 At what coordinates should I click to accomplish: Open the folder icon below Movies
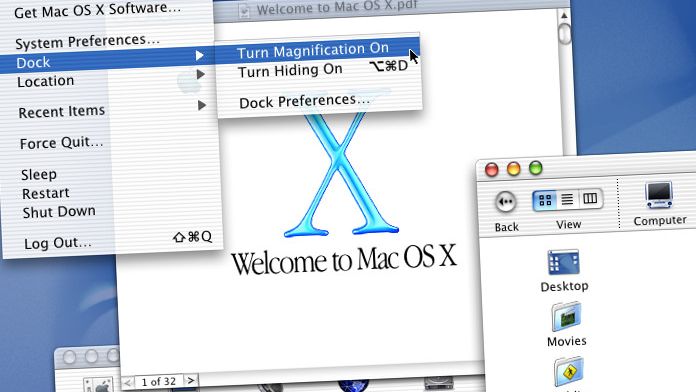[569, 372]
